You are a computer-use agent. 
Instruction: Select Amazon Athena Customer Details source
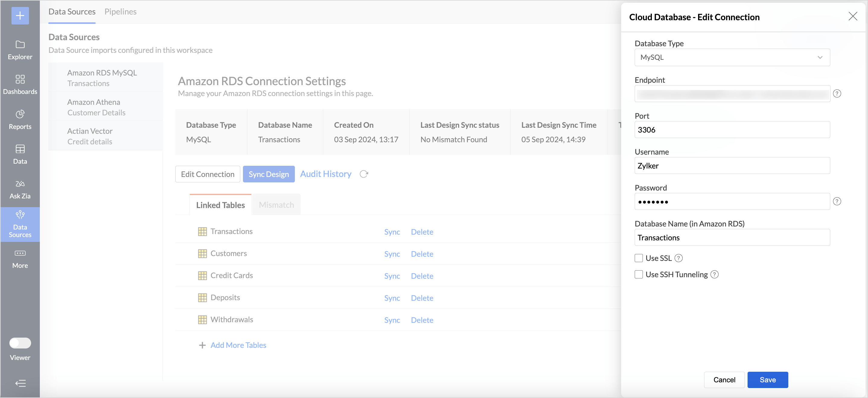(x=96, y=107)
